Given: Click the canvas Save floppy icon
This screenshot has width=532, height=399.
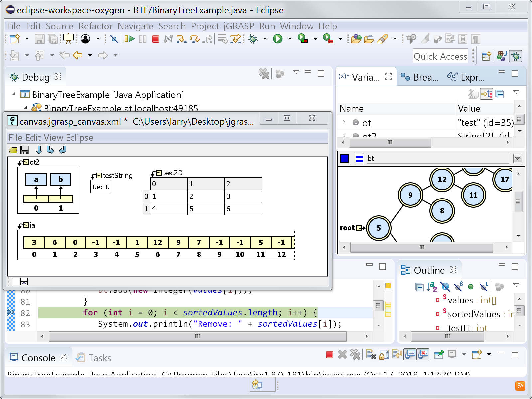Looking at the screenshot, I should 25,150.
